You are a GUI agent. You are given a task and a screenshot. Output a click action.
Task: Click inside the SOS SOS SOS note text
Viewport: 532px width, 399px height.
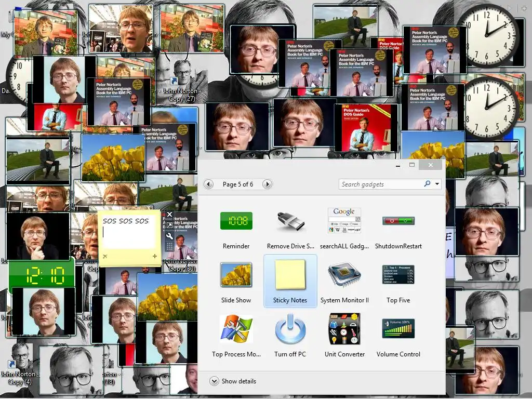pyautogui.click(x=126, y=221)
